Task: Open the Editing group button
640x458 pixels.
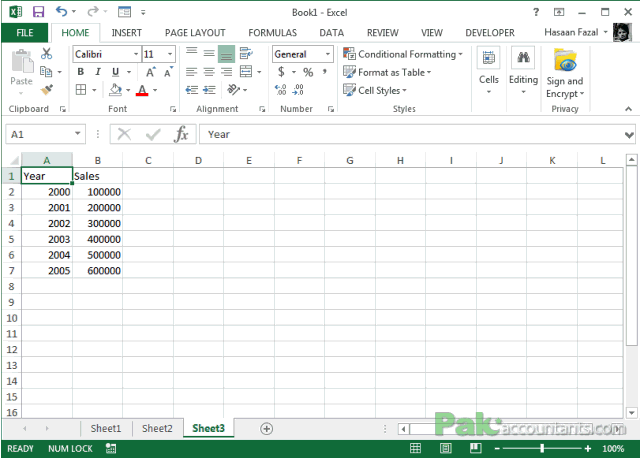Action: 523,71
